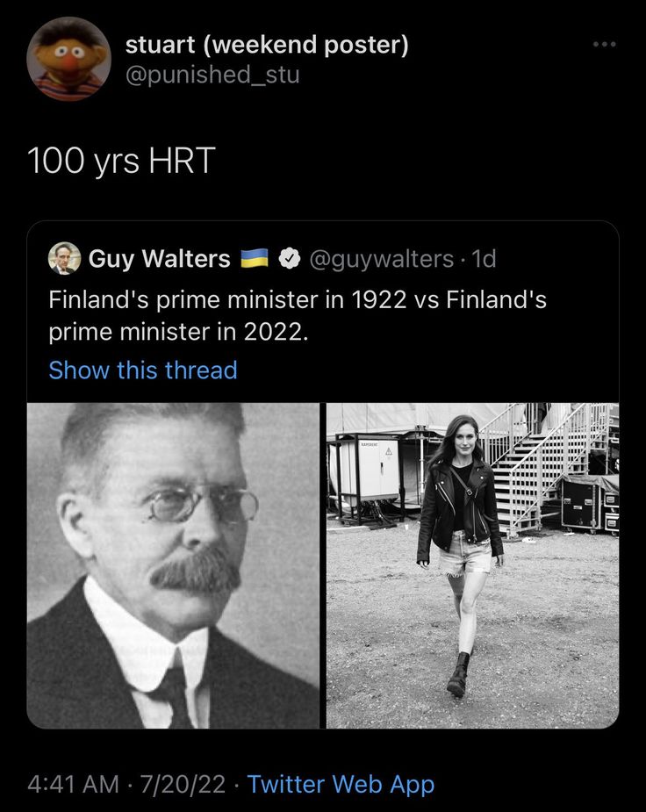Open the @punished_stu handle
646x812 pixels.
212,75
